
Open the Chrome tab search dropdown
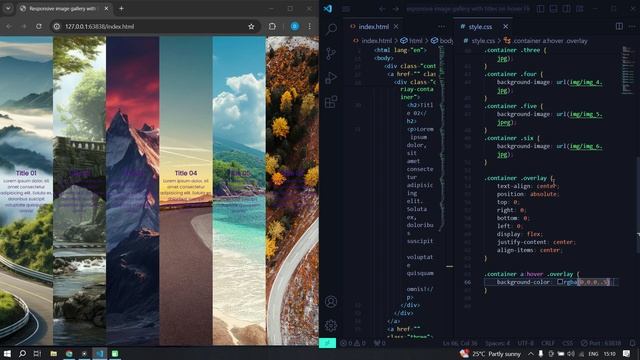click(x=8, y=8)
